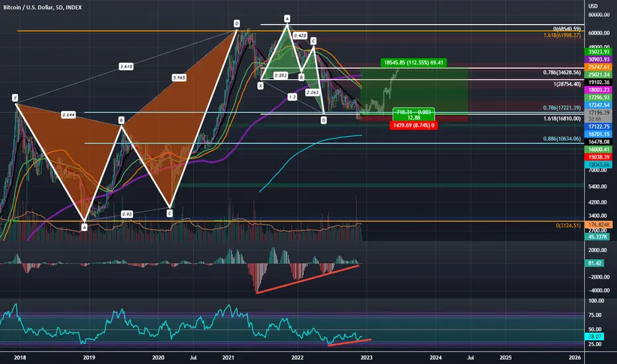The width and height of the screenshot is (617, 364).
Task: Click the black 19102.36 price tag
Action: pos(598,82)
